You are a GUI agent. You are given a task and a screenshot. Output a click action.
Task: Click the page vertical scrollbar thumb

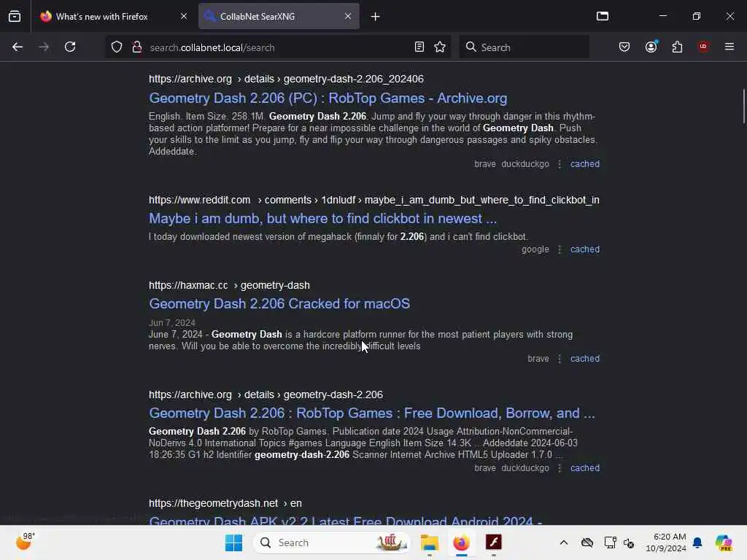tap(743, 106)
